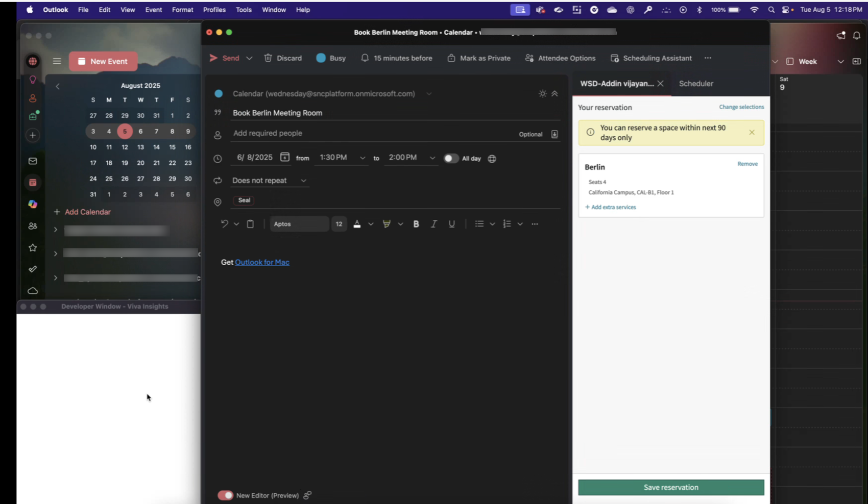The height and width of the screenshot is (504, 868).
Task: Select August 13 in the mini calendar
Action: [140, 147]
